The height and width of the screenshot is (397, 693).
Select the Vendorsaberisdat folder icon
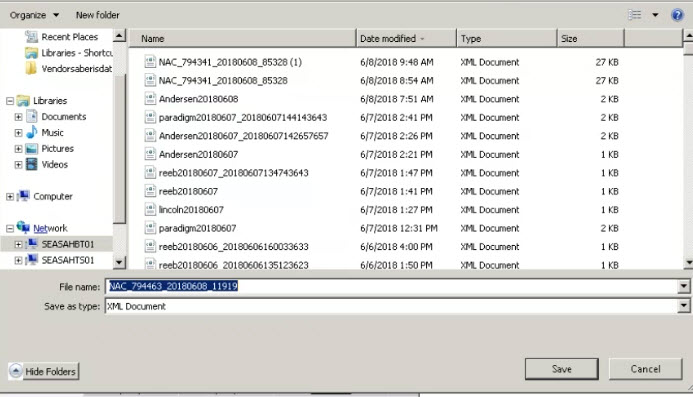[31, 69]
